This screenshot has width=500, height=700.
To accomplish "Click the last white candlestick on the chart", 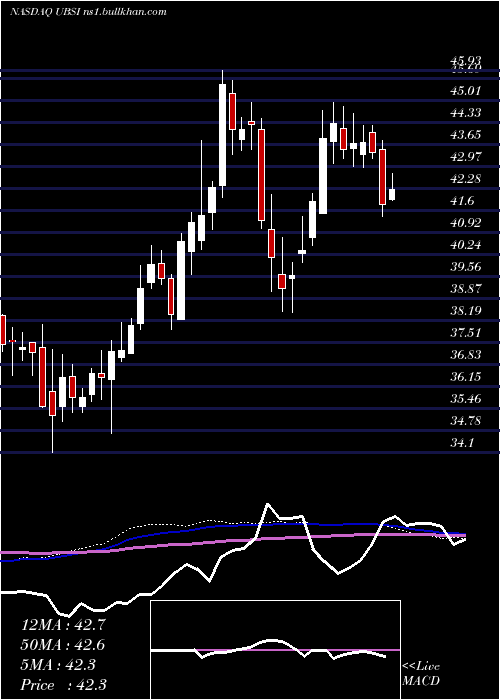I will 392,194.
